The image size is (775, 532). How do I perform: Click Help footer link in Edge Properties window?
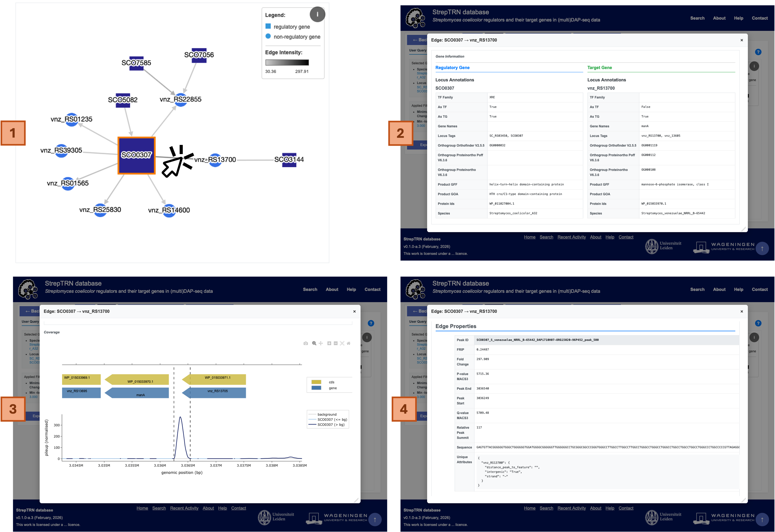(x=610, y=508)
